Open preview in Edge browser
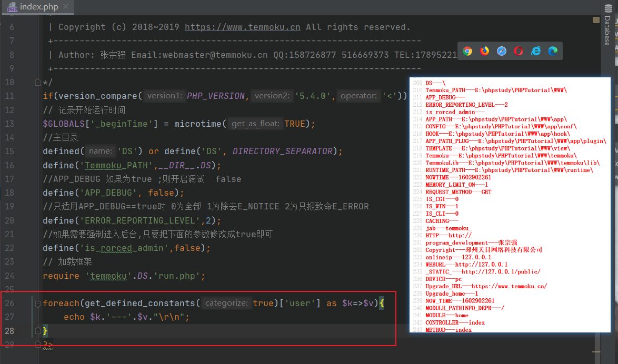The width and height of the screenshot is (618, 364). pyautogui.click(x=553, y=51)
